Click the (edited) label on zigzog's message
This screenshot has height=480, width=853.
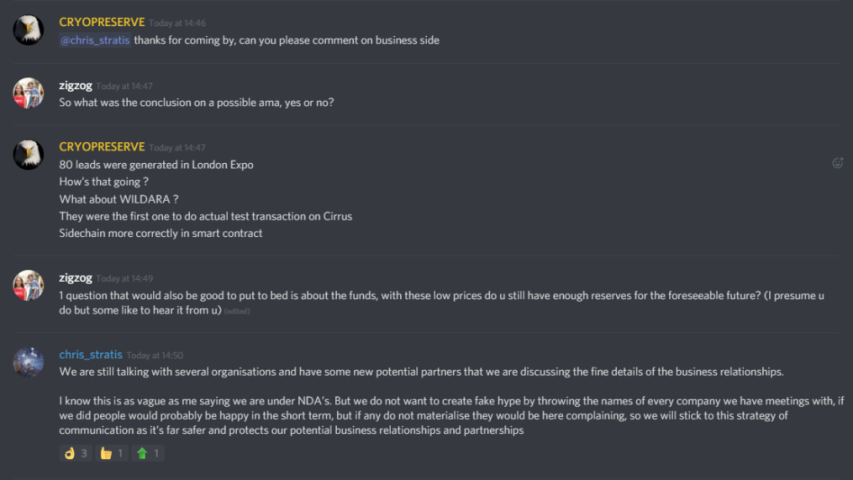[x=237, y=311]
